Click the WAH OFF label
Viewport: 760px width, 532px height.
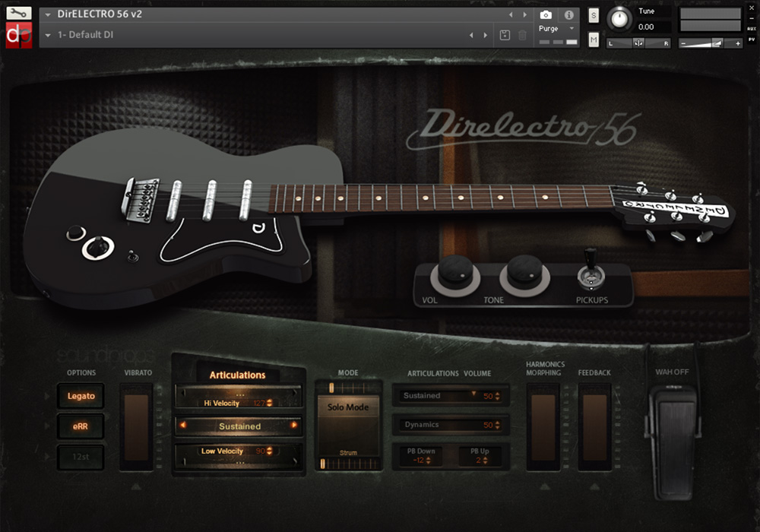(x=672, y=372)
